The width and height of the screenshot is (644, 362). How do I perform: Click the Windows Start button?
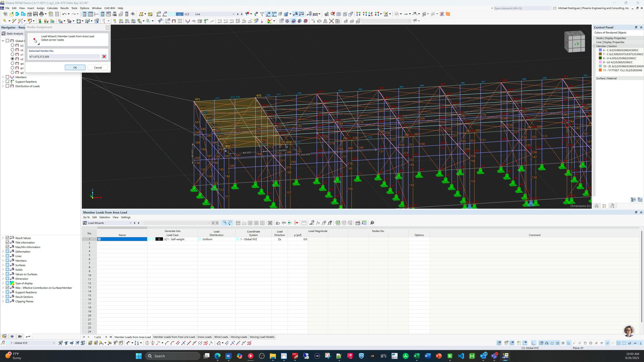coord(139,356)
